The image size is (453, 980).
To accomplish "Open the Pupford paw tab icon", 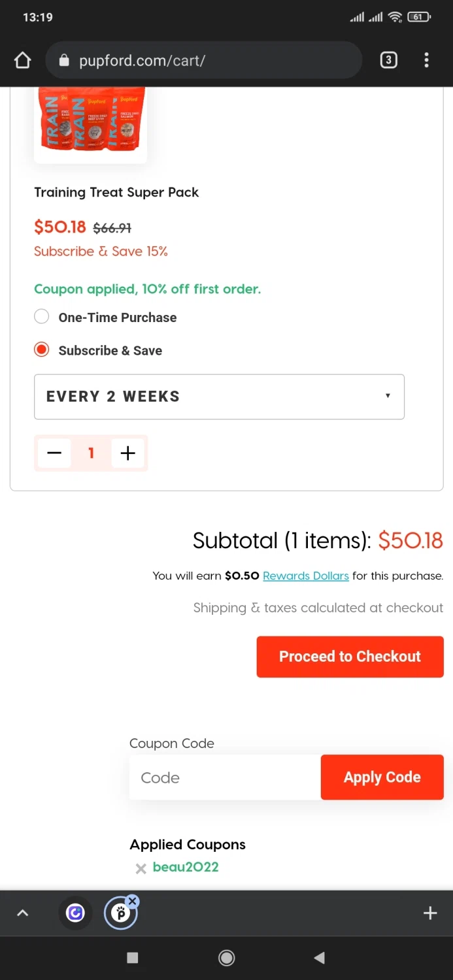I will [x=120, y=913].
